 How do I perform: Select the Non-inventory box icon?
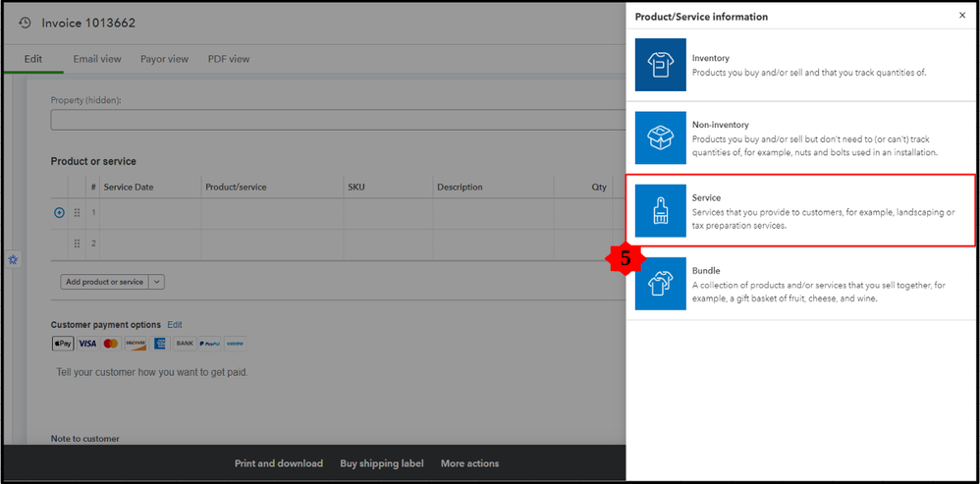(x=660, y=138)
